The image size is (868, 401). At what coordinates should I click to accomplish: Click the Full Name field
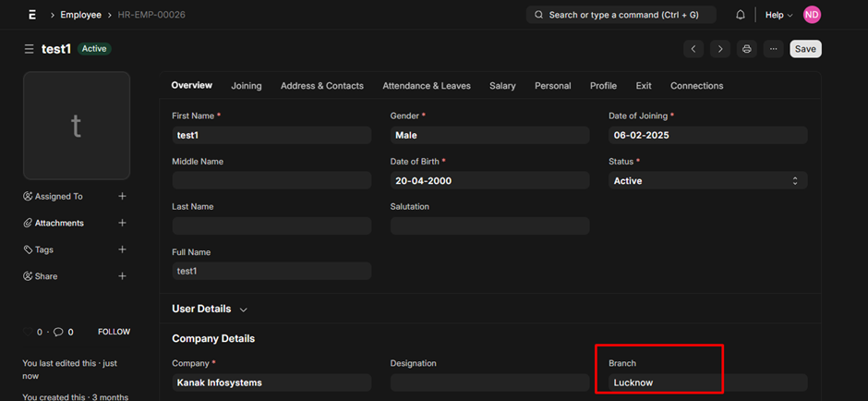(x=271, y=271)
